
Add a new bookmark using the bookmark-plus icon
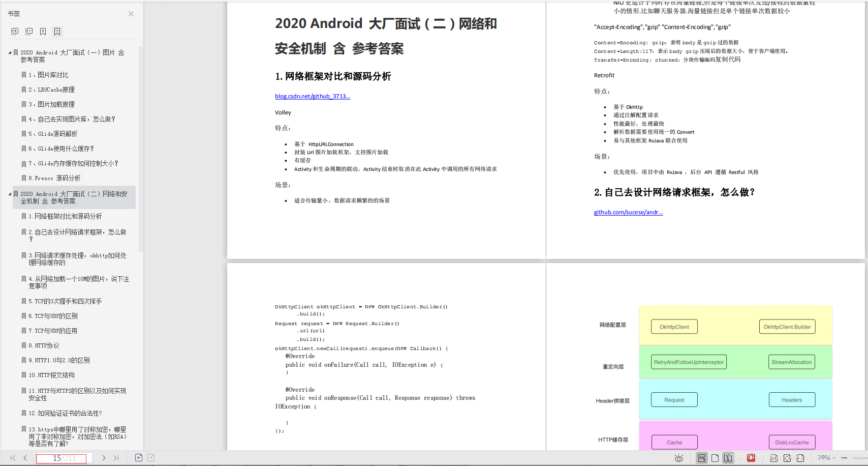43,31
